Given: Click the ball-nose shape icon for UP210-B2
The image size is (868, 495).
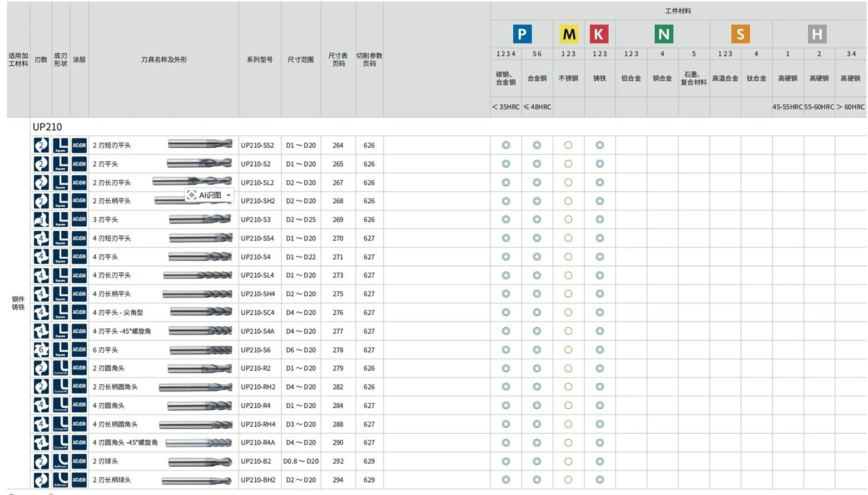Looking at the screenshot, I should pos(60,461).
